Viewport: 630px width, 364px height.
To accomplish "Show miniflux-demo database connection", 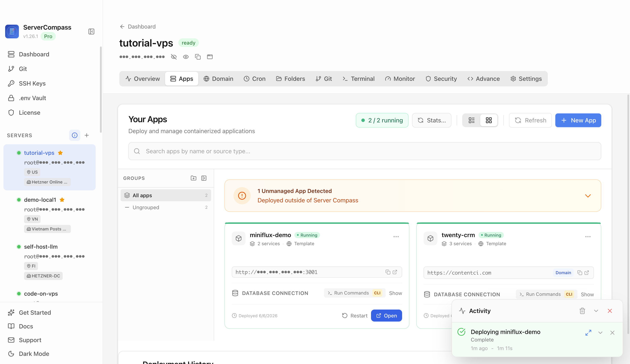I will (395, 293).
